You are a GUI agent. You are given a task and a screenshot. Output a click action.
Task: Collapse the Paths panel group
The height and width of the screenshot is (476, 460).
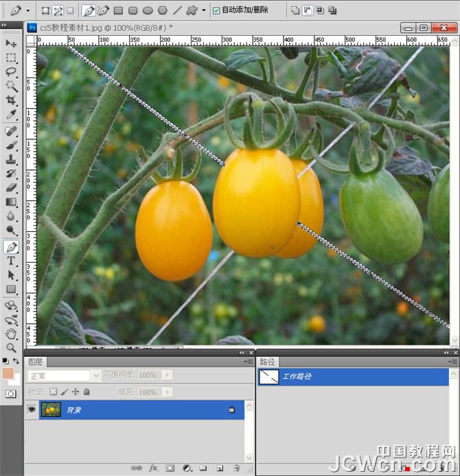[x=446, y=353]
